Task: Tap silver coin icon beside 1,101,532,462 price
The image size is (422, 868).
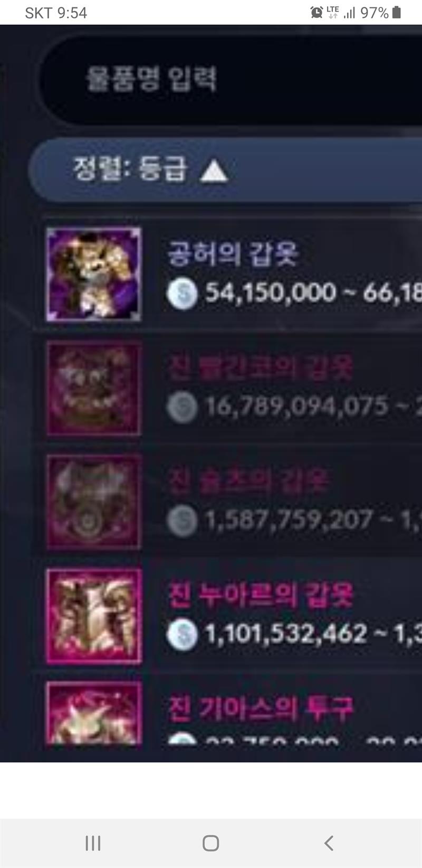Action: point(182,634)
